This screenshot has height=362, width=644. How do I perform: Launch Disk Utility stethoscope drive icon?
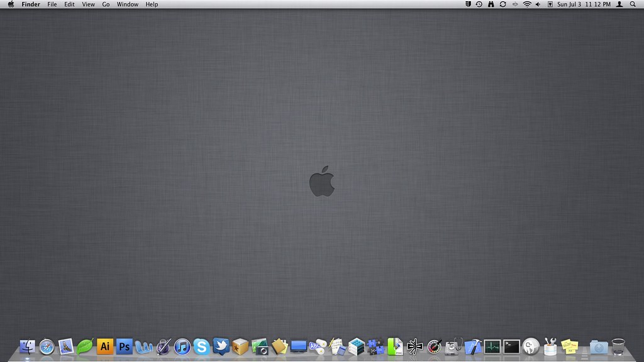pyautogui.click(x=453, y=347)
